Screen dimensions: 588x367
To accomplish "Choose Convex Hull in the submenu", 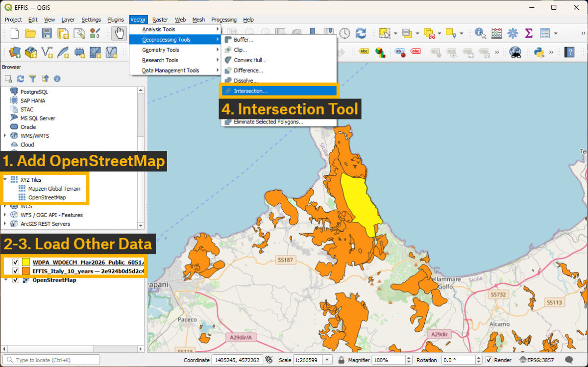I will click(x=279, y=60).
